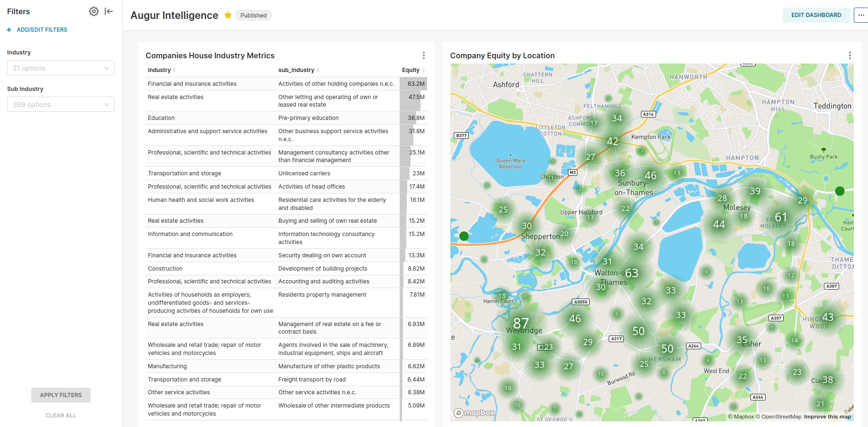The height and width of the screenshot is (427, 868).
Task: Click the Augur Intelligence dashboard title
Action: [174, 15]
